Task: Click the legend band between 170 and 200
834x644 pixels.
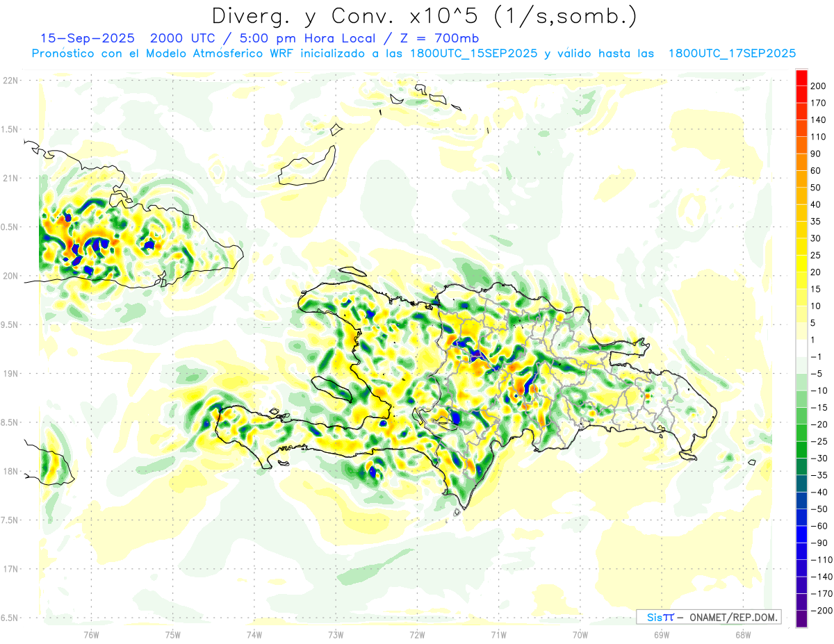Action: [x=801, y=94]
